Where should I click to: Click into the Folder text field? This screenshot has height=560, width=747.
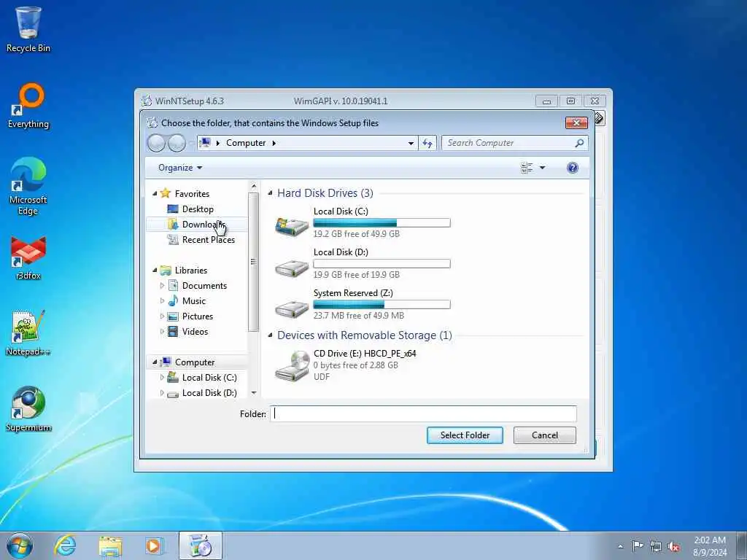pyautogui.click(x=423, y=414)
